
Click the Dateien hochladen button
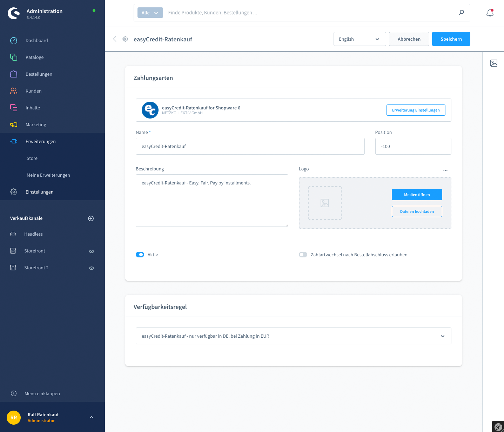[417, 211]
